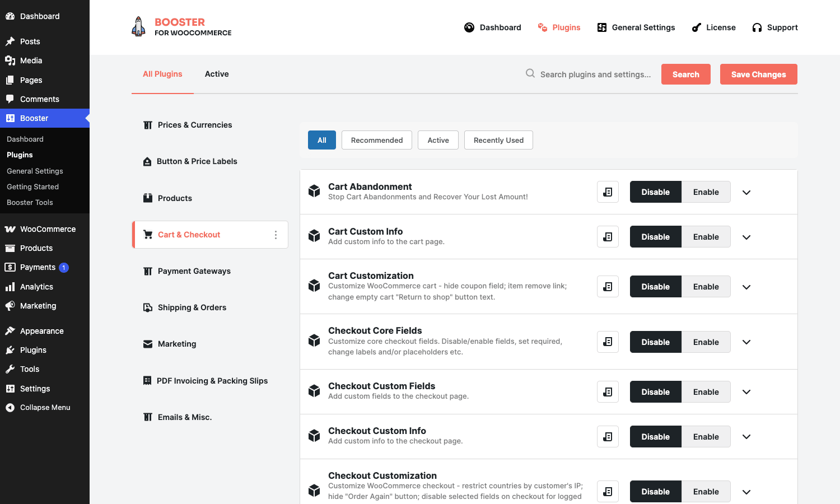The width and height of the screenshot is (840, 504).
Task: Disable the Cart Abandonment plugin
Action: (x=655, y=192)
